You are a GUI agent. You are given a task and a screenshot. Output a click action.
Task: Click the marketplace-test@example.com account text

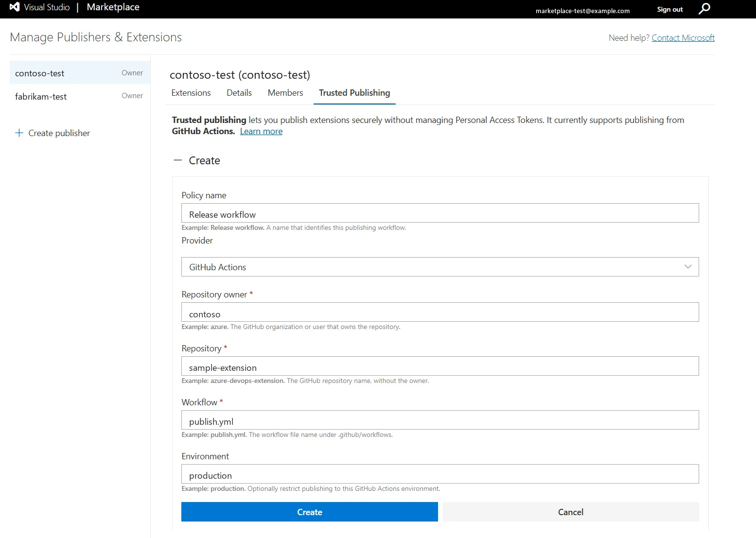(x=582, y=11)
